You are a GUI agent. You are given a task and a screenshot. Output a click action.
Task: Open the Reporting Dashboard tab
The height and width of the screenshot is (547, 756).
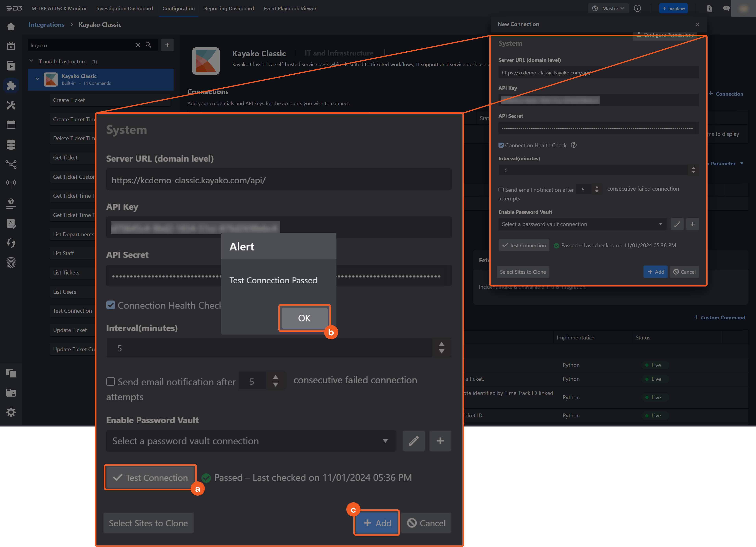229,8
